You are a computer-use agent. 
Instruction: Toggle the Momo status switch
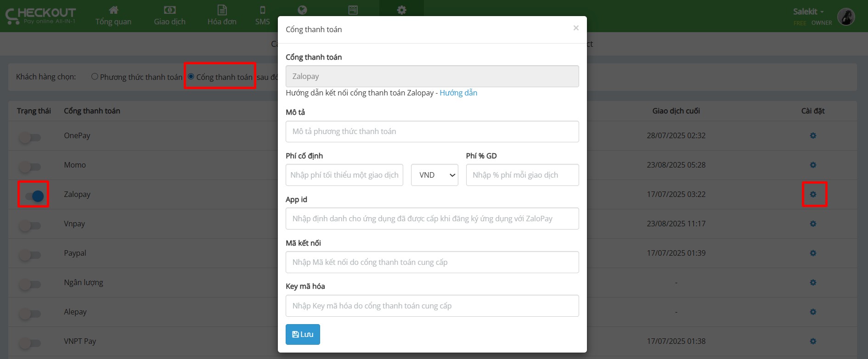pos(30,167)
